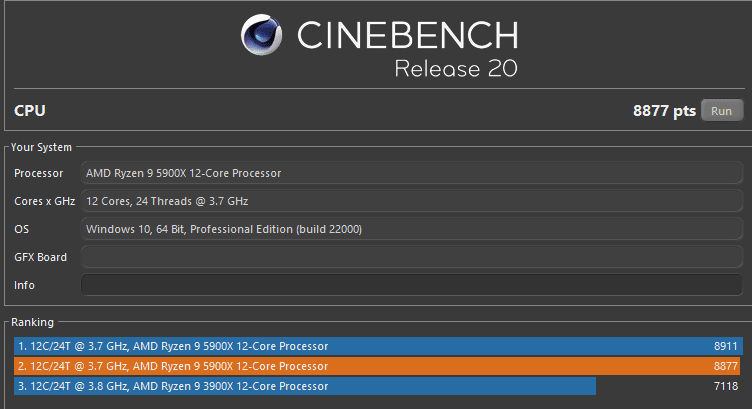Click the Ranking section heading
752x409 pixels.
(33, 323)
